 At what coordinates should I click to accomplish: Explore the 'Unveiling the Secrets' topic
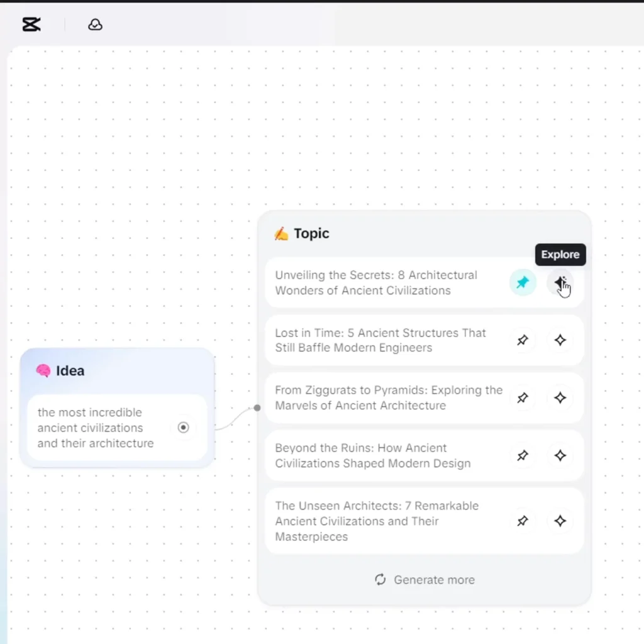tap(560, 282)
